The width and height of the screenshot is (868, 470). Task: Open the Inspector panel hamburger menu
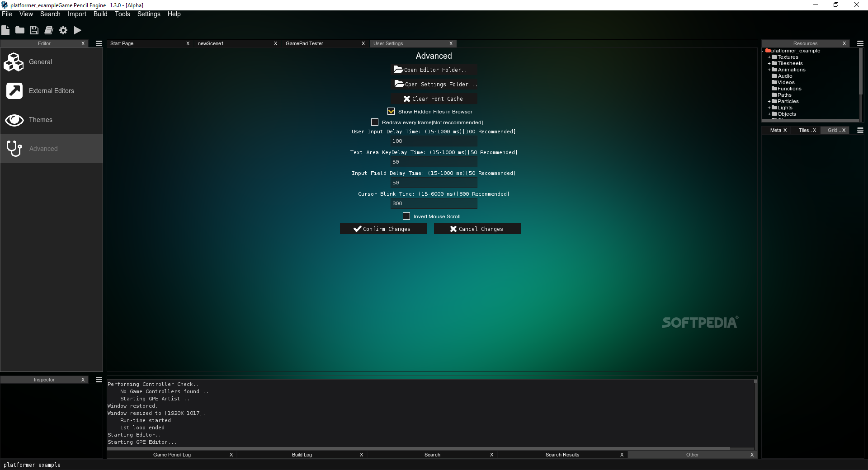(x=99, y=380)
